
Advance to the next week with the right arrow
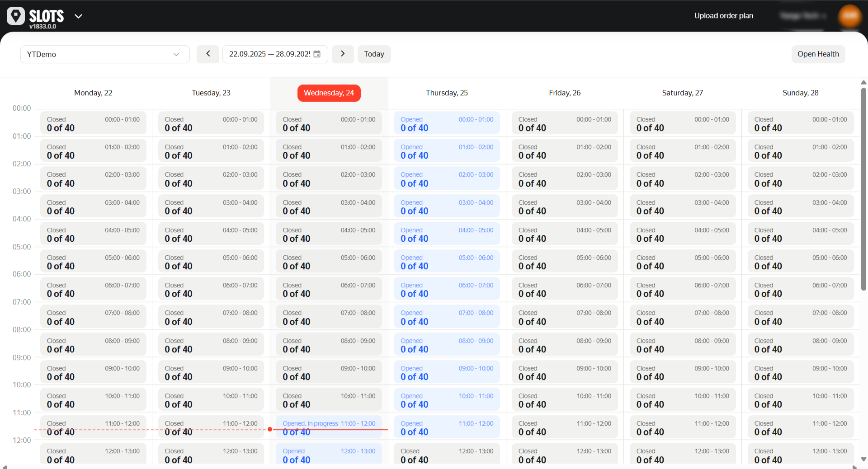pyautogui.click(x=343, y=54)
